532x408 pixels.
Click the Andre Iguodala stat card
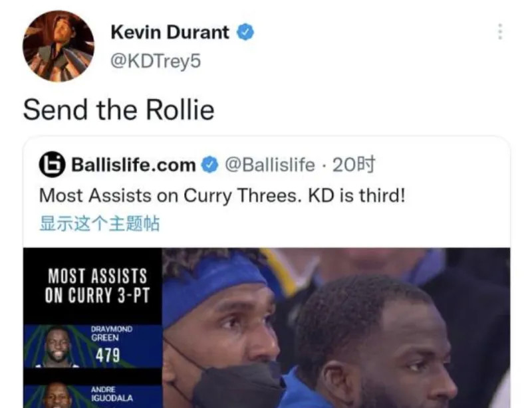pos(92,395)
